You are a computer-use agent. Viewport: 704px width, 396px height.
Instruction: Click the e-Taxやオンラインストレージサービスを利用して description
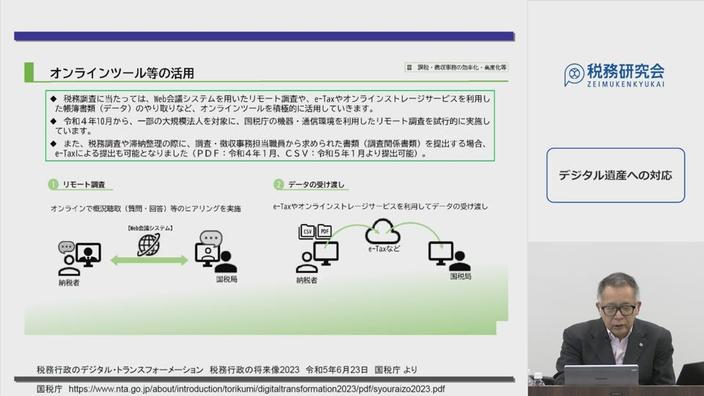click(380, 207)
